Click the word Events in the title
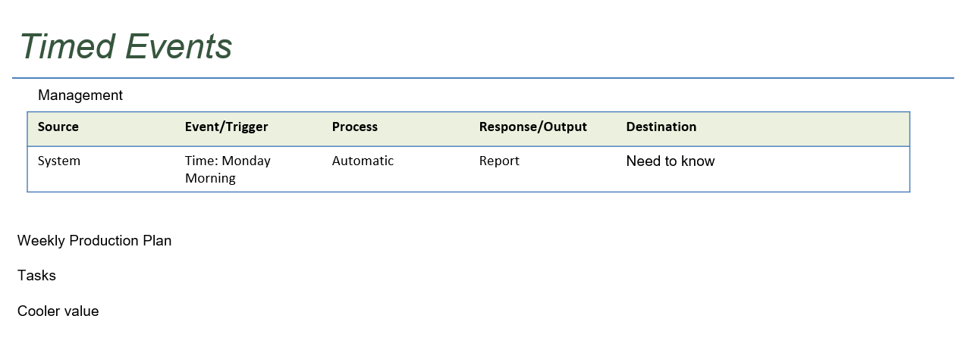The height and width of the screenshot is (347, 980). click(179, 46)
